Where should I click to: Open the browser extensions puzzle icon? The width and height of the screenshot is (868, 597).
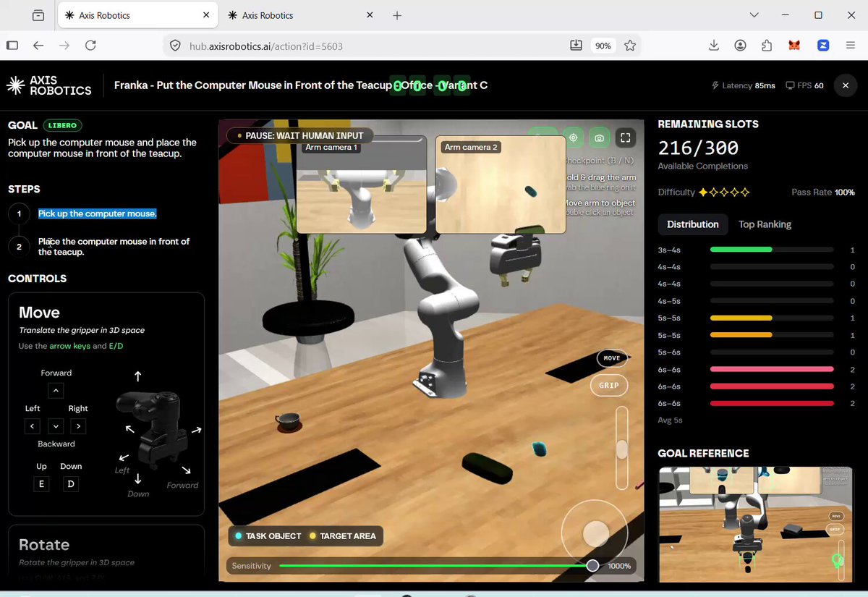click(767, 46)
